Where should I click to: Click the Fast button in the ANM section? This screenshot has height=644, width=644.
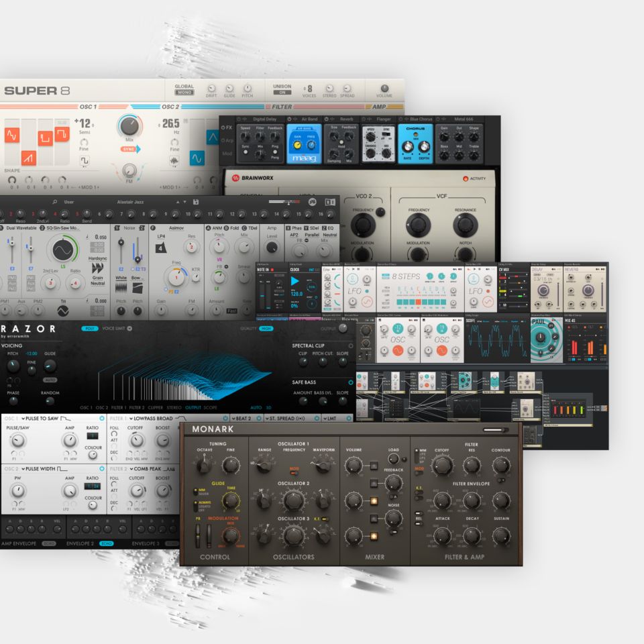pyautogui.click(x=232, y=311)
